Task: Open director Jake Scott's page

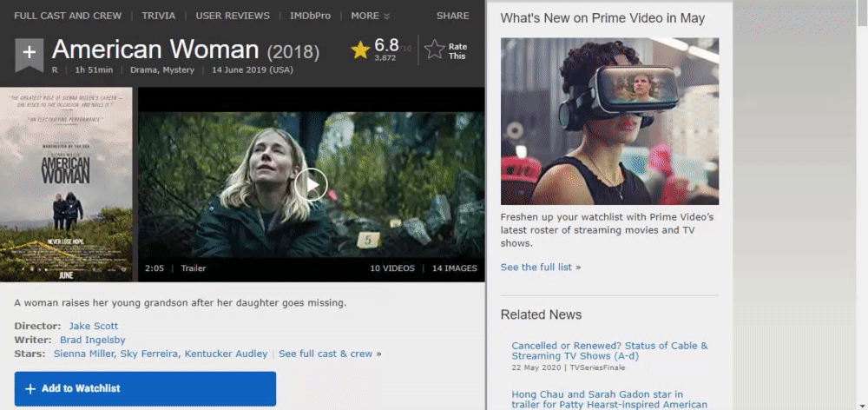Action: click(x=94, y=326)
